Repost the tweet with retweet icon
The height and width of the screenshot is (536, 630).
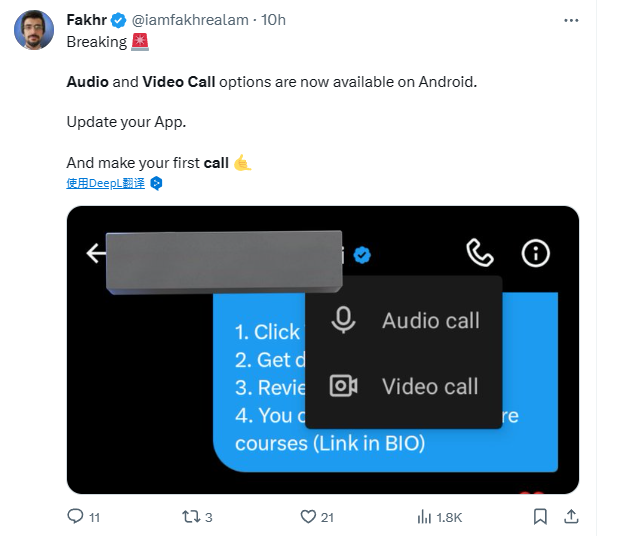point(188,517)
